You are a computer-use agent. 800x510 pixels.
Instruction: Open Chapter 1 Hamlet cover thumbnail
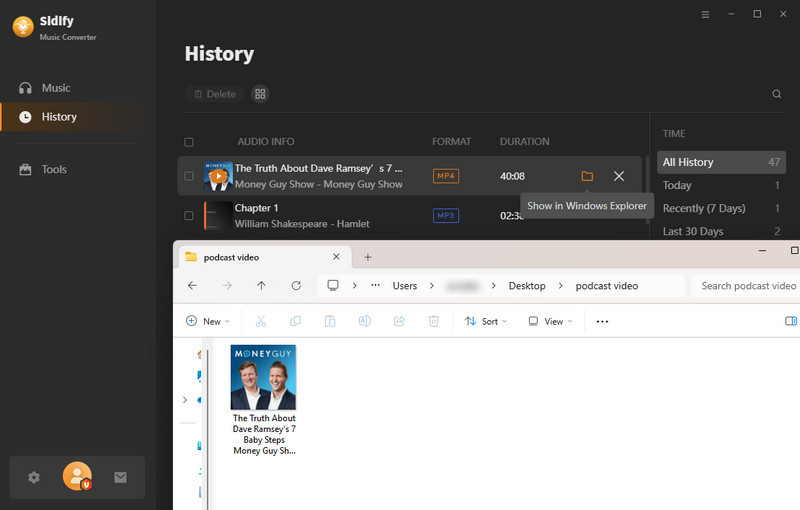click(x=218, y=216)
